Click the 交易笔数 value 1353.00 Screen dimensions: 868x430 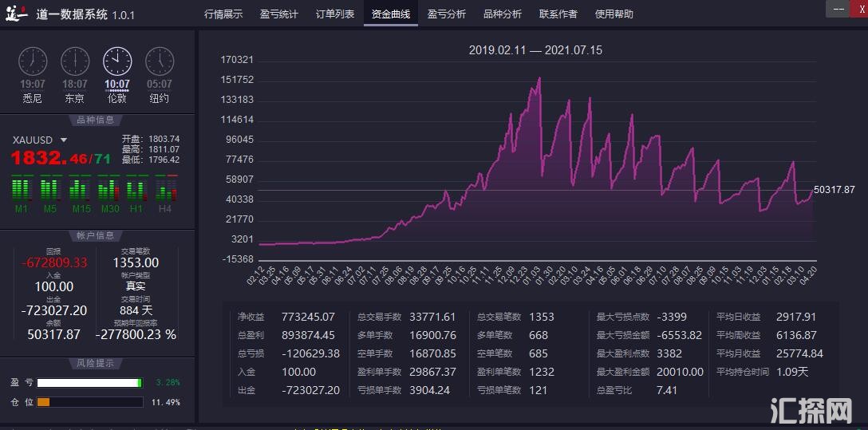pyautogui.click(x=136, y=263)
